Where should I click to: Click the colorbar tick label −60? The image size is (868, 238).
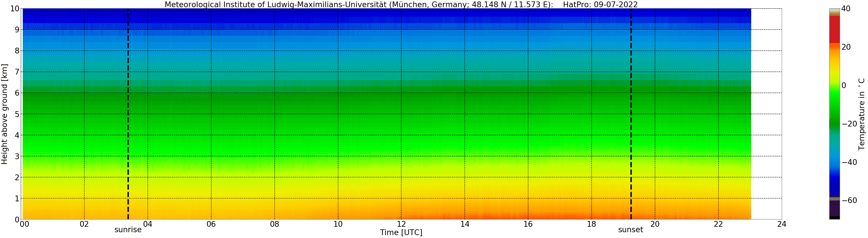(849, 200)
